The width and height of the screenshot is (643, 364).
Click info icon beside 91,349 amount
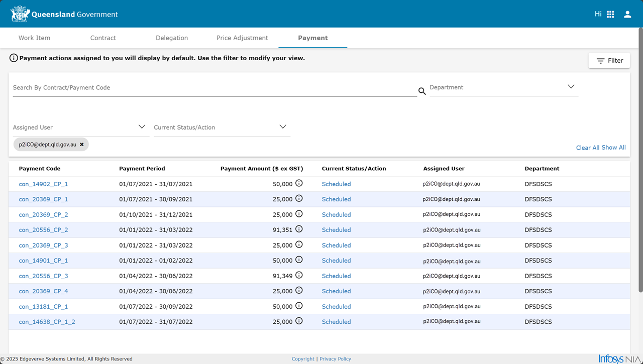point(299,276)
